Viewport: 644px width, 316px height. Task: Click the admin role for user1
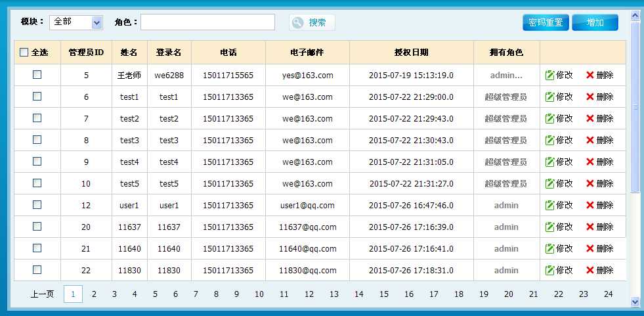pos(506,205)
